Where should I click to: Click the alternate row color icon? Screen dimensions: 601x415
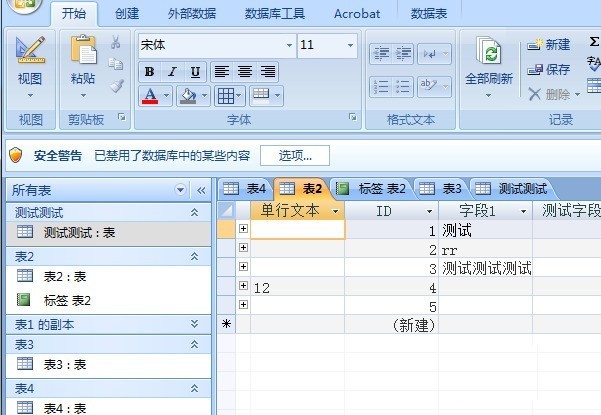tap(261, 95)
